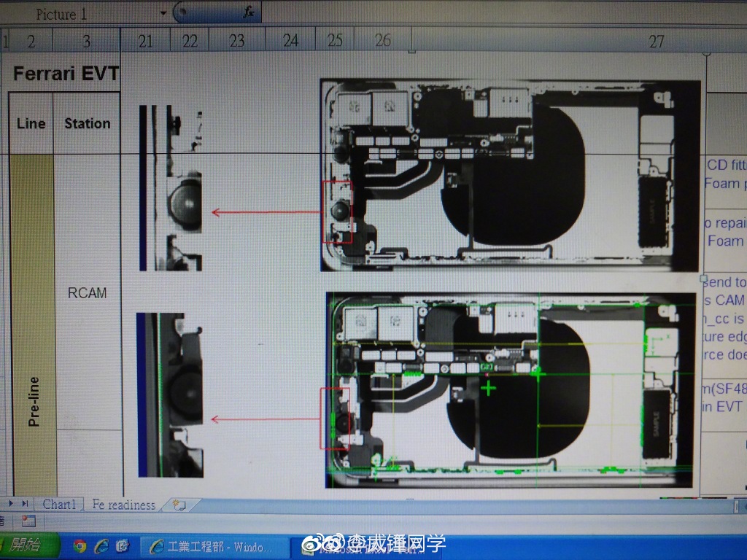Select the RCAM station cell
The width and height of the screenshot is (747, 560).
pos(88,293)
